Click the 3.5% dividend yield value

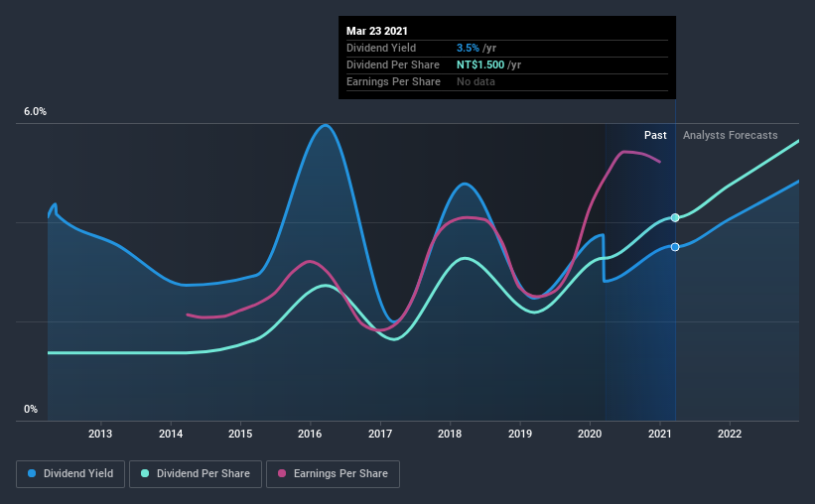pos(468,48)
